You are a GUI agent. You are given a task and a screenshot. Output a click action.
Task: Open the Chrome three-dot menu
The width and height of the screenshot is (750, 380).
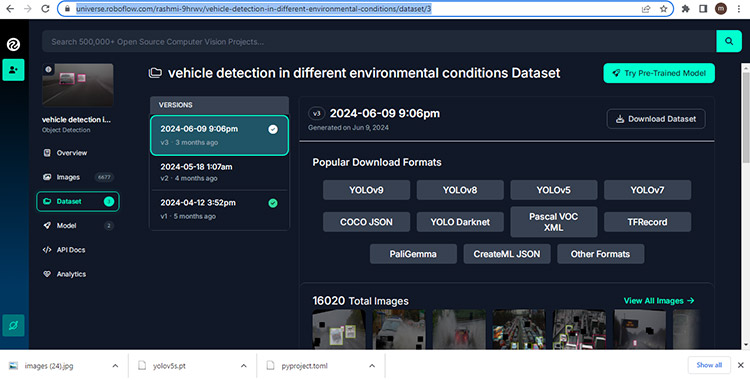click(x=739, y=9)
